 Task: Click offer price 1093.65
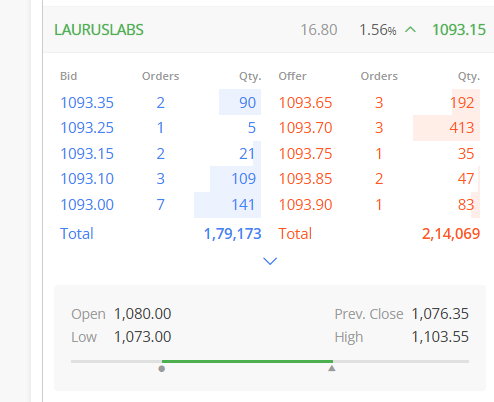click(305, 103)
